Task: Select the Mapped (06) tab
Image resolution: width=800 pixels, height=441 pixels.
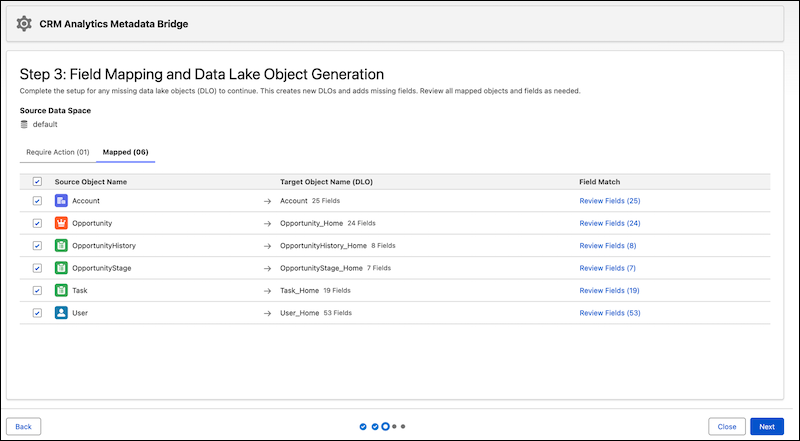Action: pos(126,152)
